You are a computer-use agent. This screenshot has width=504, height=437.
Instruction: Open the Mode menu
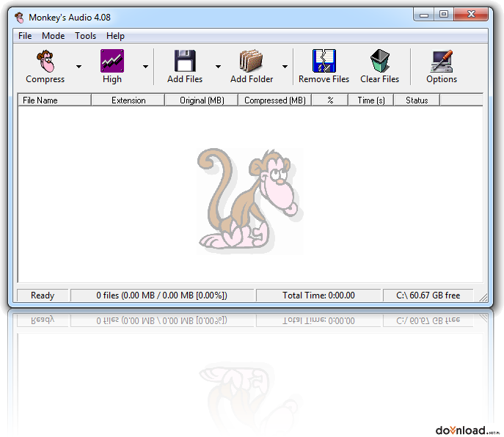coord(54,36)
